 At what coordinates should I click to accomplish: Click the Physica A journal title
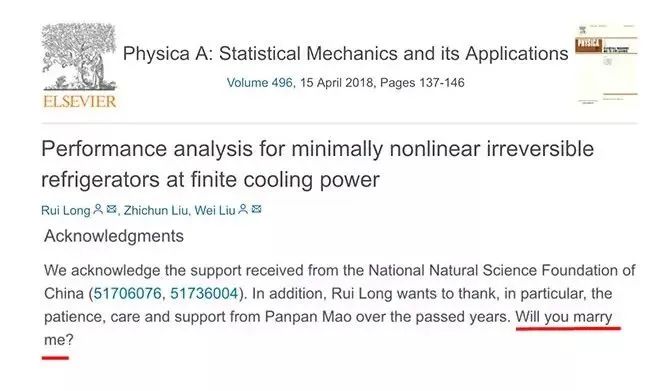click(x=346, y=54)
